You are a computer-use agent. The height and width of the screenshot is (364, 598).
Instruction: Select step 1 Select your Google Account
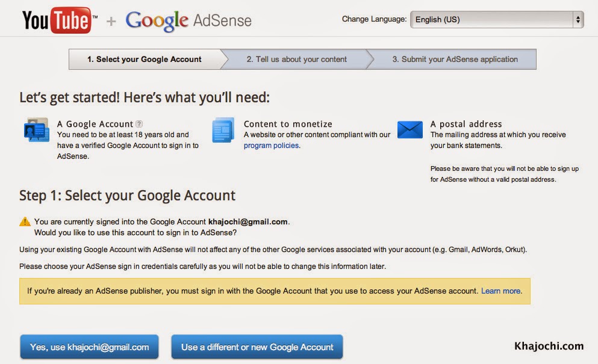(145, 60)
